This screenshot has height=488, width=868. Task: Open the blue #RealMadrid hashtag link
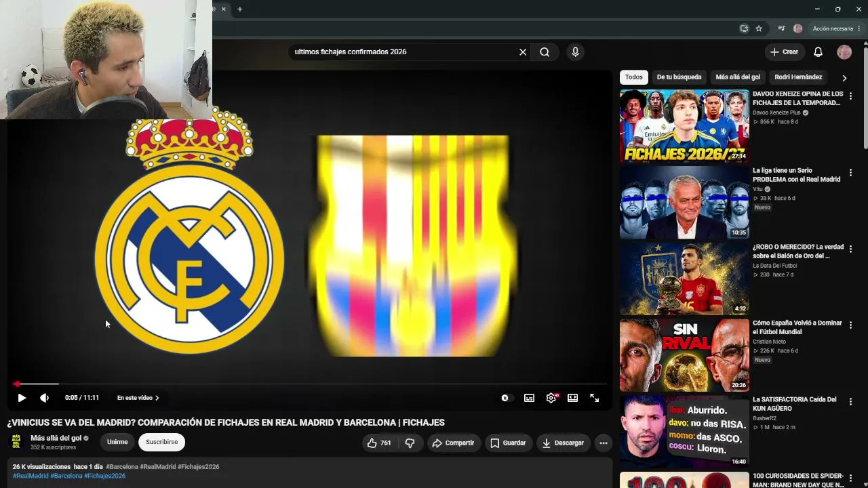pos(31,476)
